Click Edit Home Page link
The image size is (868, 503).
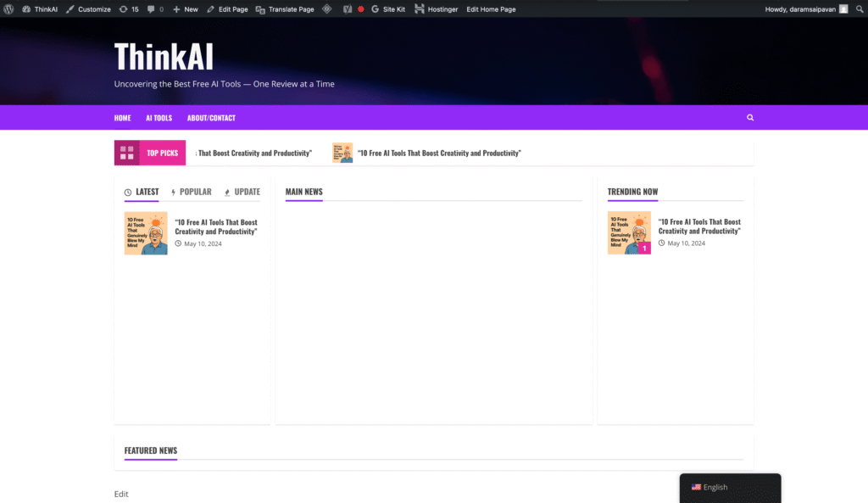pos(491,8)
